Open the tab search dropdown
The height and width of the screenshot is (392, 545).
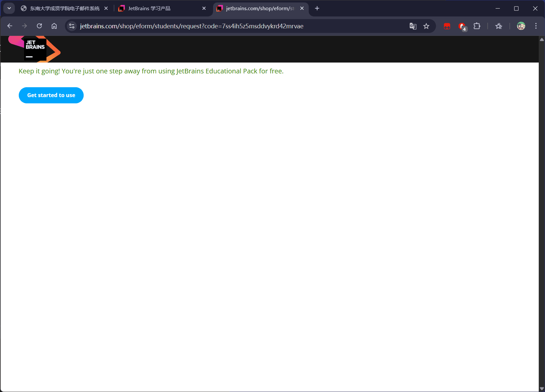coord(9,8)
